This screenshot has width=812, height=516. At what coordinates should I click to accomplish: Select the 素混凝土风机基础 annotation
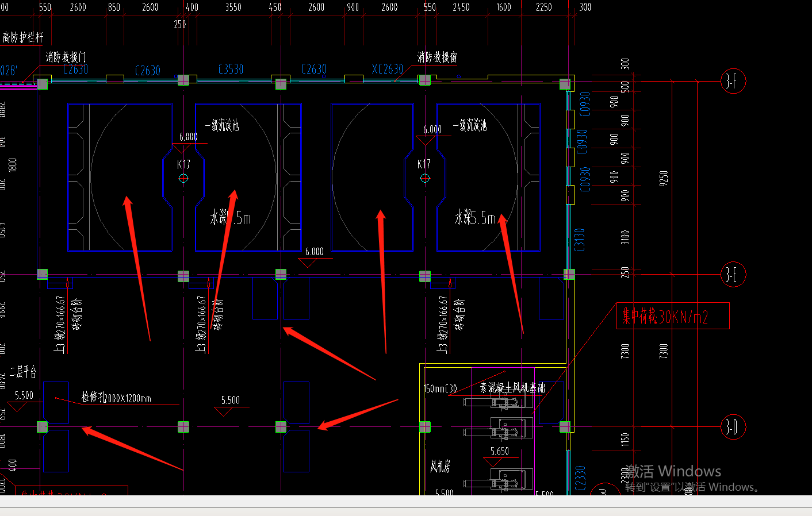click(x=513, y=388)
